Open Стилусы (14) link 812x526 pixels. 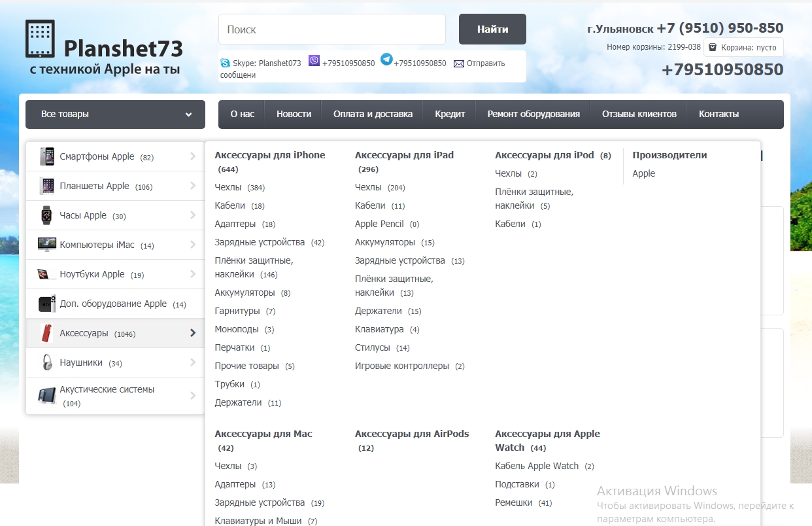[382, 347]
